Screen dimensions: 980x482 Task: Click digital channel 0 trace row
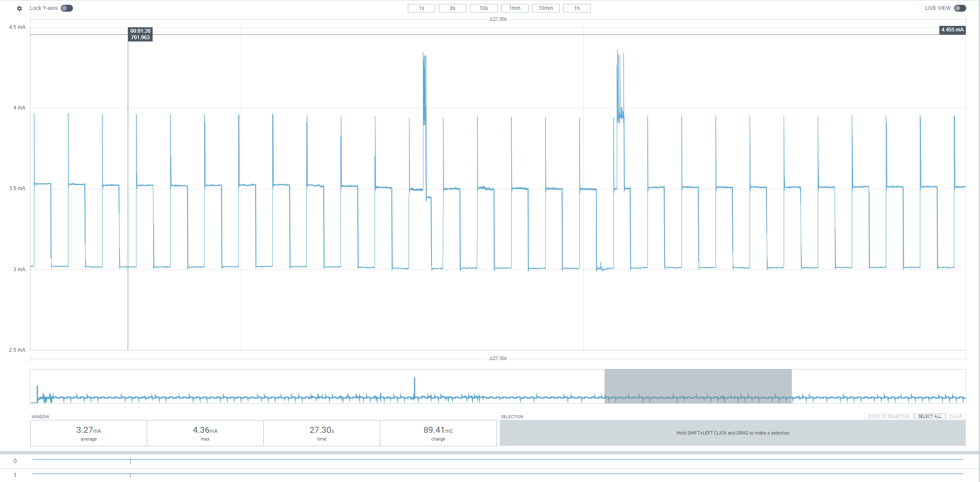[x=496, y=460]
